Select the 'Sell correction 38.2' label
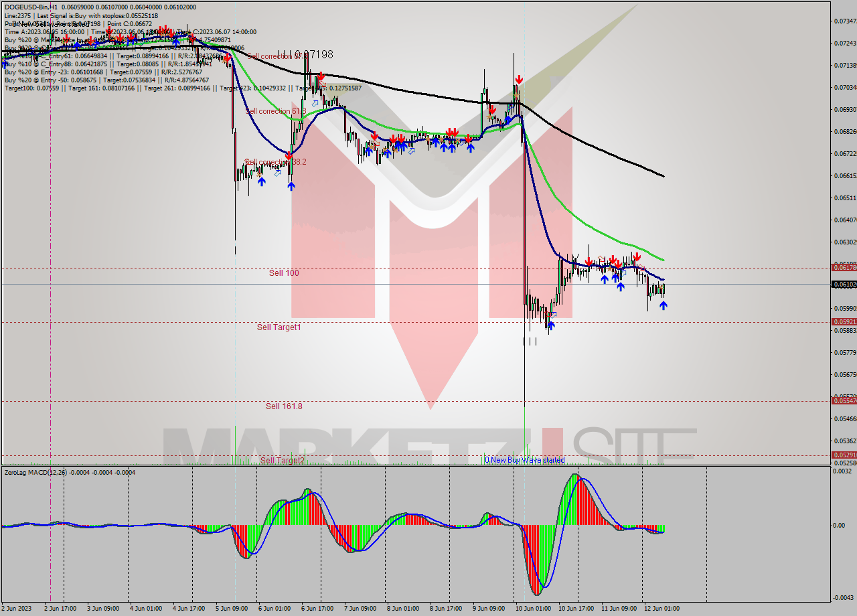This screenshot has width=857, height=616. pyautogui.click(x=276, y=162)
